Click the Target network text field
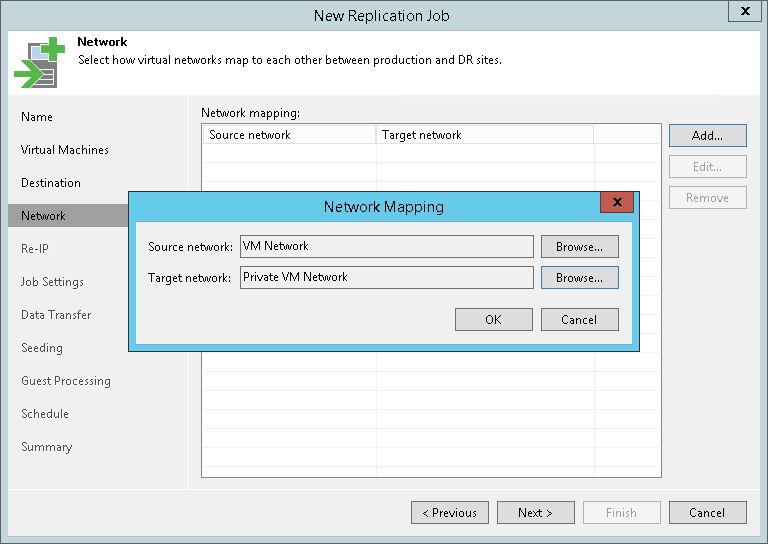Screen dimensions: 768x544 pos(386,278)
